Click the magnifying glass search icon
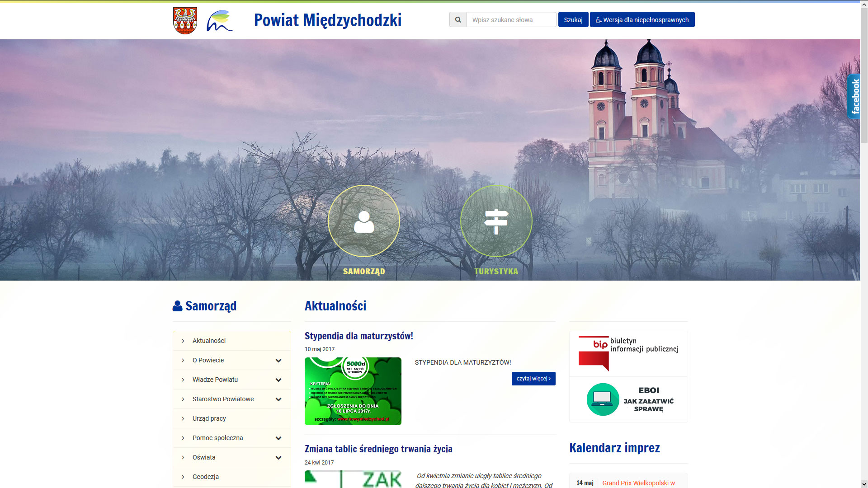 point(458,20)
